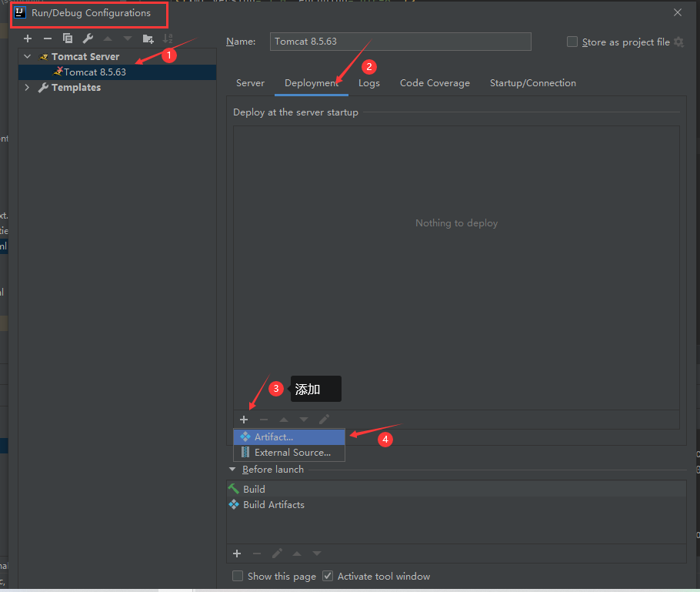Switch to the Server tab

(x=250, y=83)
